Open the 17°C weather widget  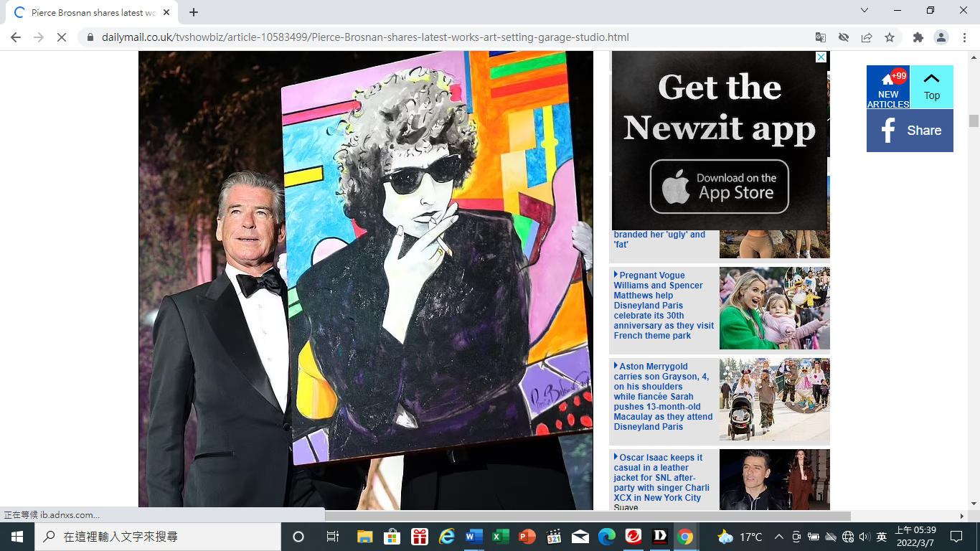(740, 537)
